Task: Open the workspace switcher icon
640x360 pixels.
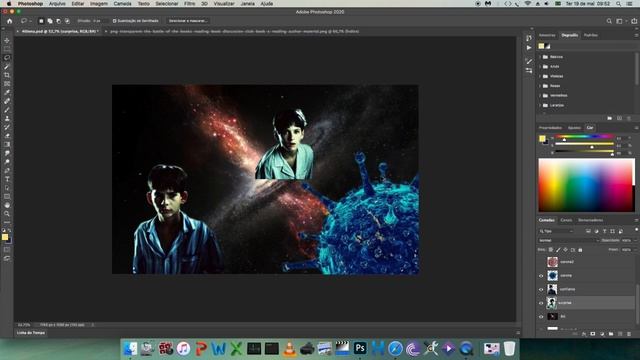Action: pos(620,21)
